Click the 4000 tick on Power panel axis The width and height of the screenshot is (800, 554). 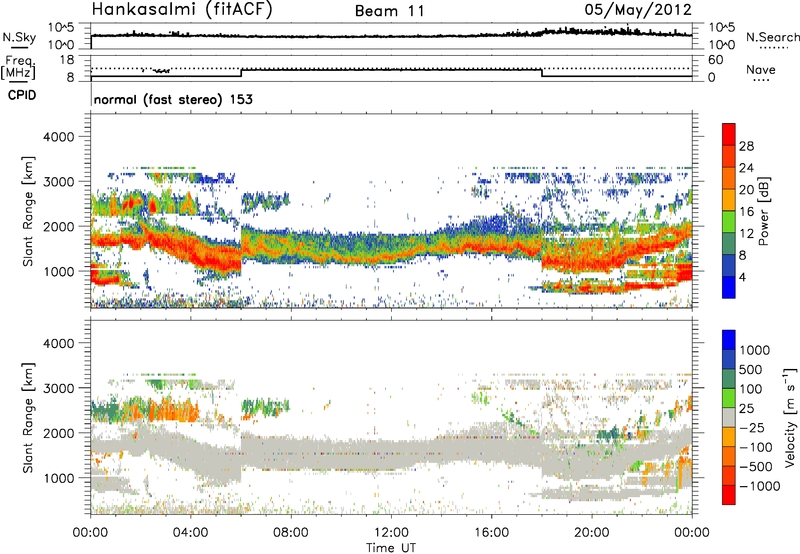[58, 137]
